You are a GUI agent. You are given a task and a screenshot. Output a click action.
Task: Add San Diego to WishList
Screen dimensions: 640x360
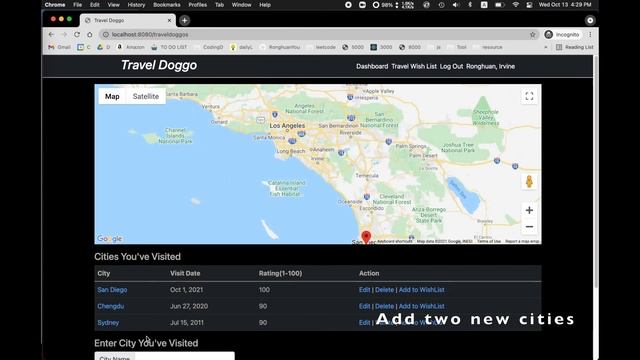click(422, 290)
